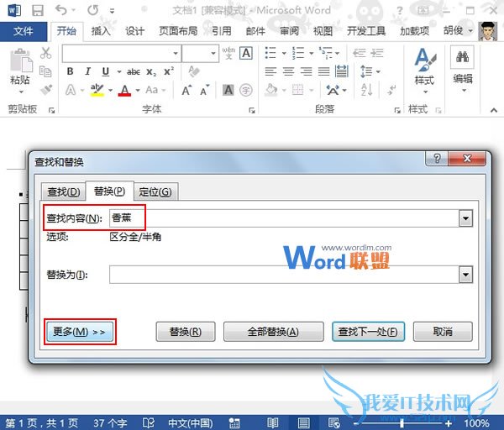This screenshot has width=504, height=430.
Task: Click the show paragraph marks icon
Action: pyautogui.click(x=391, y=90)
